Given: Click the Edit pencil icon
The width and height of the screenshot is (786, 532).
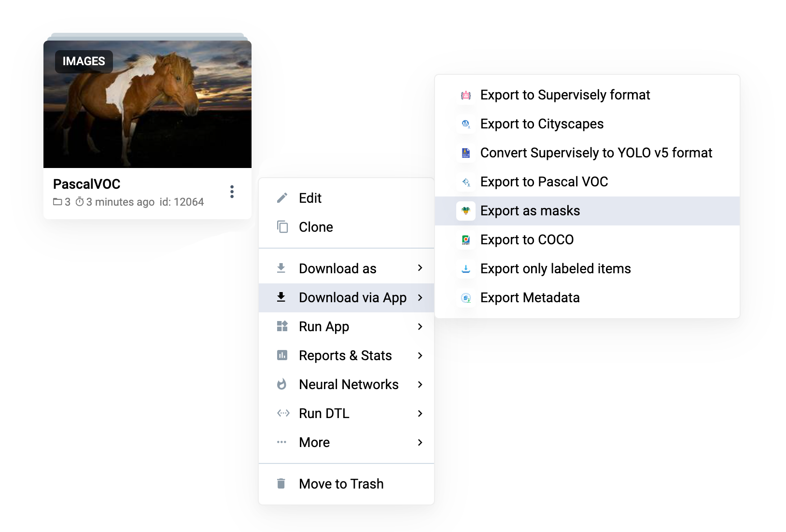Looking at the screenshot, I should coord(281,197).
